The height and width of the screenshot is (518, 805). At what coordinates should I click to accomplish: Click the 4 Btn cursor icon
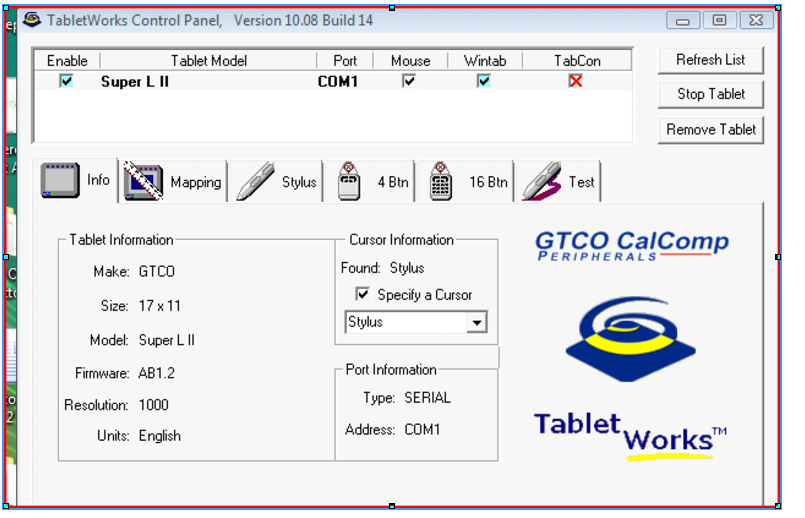[348, 182]
